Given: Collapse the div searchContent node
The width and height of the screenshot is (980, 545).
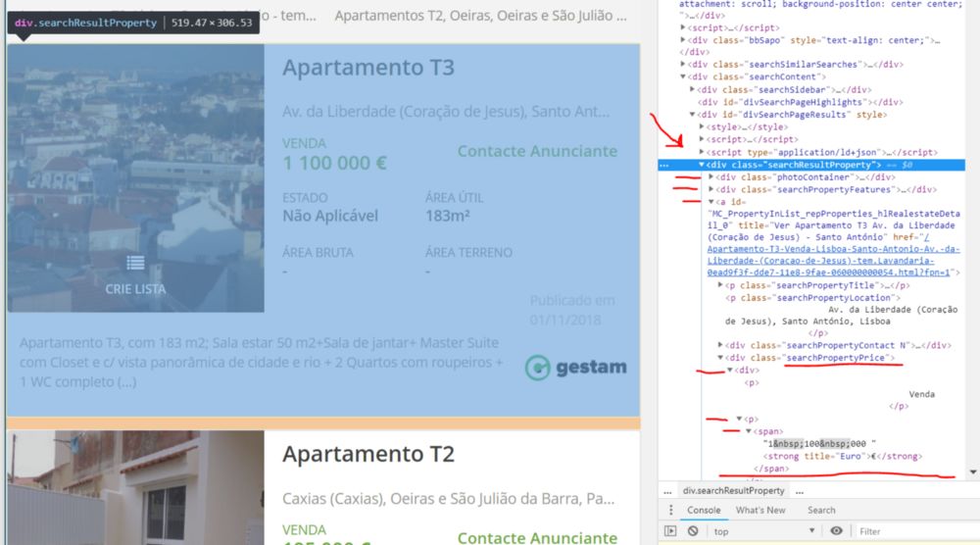Looking at the screenshot, I should (682, 76).
